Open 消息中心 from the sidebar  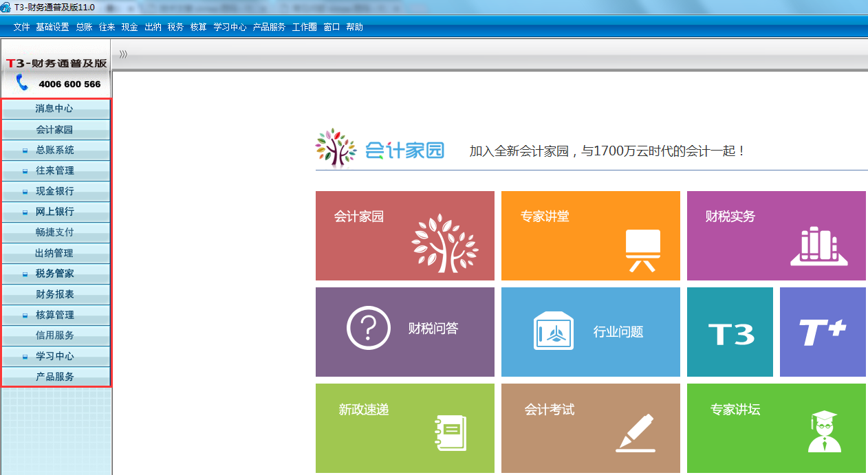pyautogui.click(x=55, y=109)
